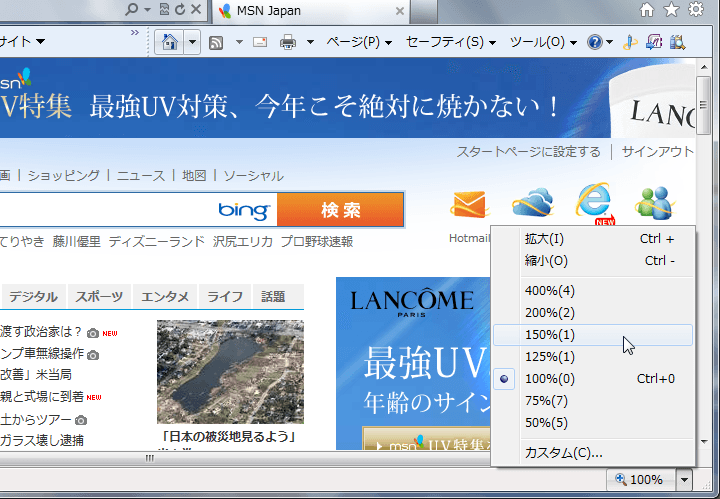Click into the Bing search field
The width and height of the screenshot is (720, 499).
138,210
